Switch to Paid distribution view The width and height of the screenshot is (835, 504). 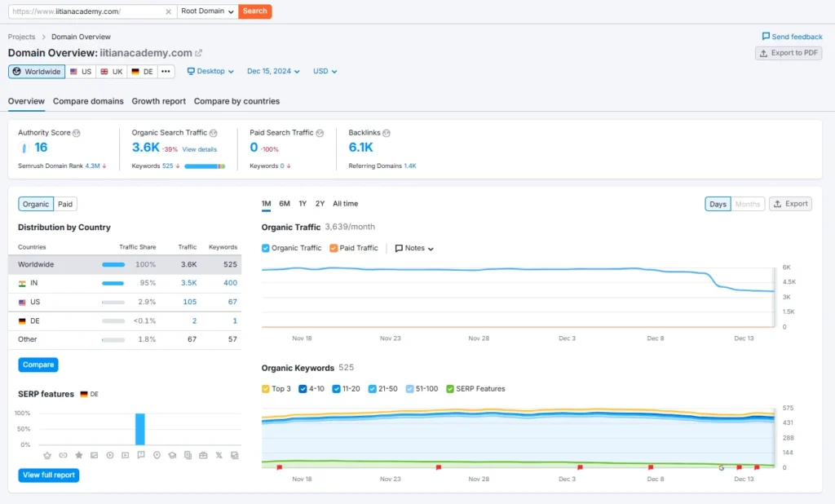pos(65,204)
